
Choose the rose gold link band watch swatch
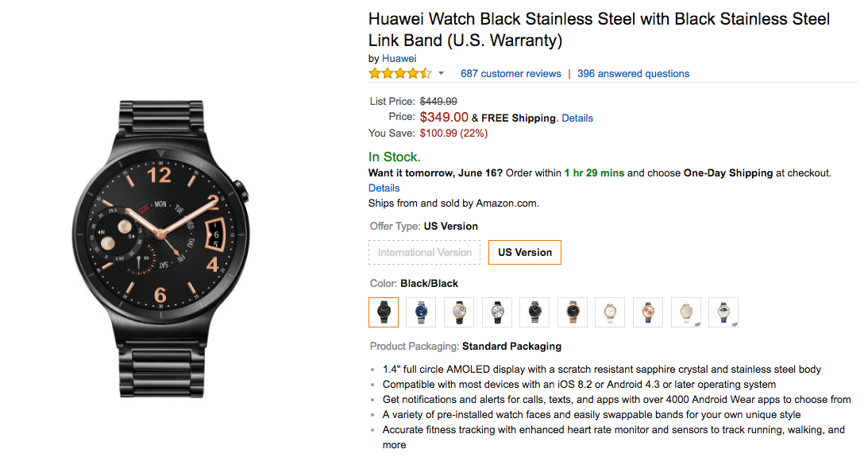[573, 312]
